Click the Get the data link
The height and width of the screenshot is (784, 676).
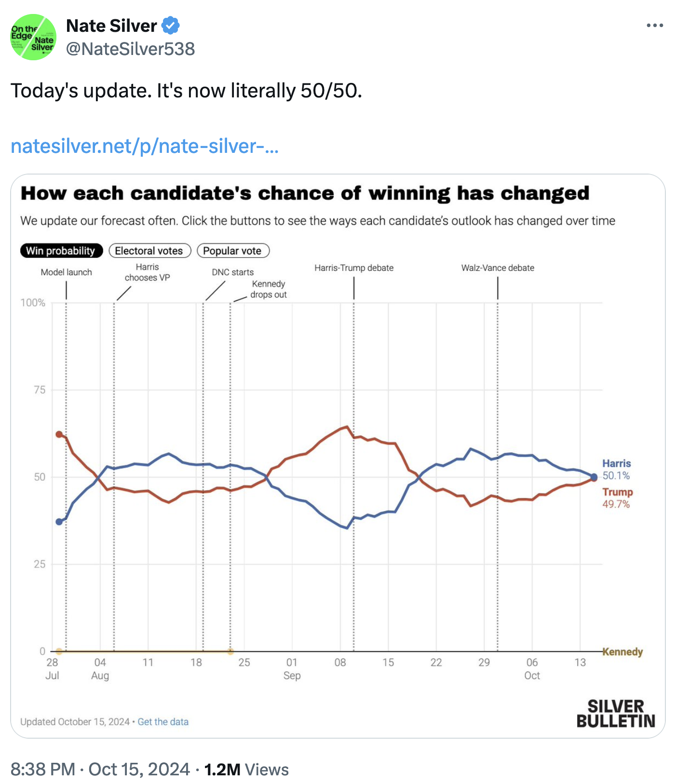pos(162,722)
